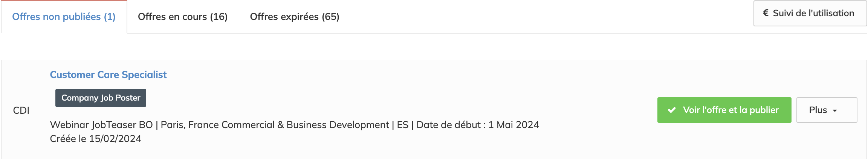Screen dimensions: 868x159
Task: Open the Customer Care Specialist offer link
Action: click(x=108, y=75)
